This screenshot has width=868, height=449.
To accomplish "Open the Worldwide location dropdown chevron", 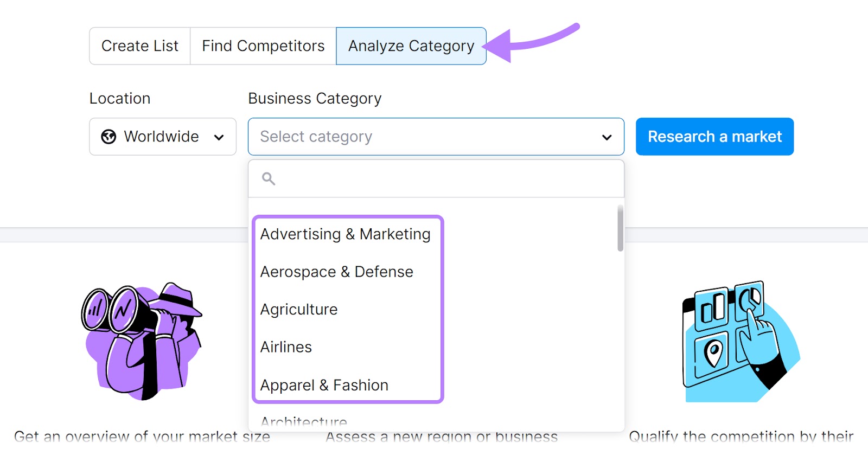I will (x=219, y=137).
